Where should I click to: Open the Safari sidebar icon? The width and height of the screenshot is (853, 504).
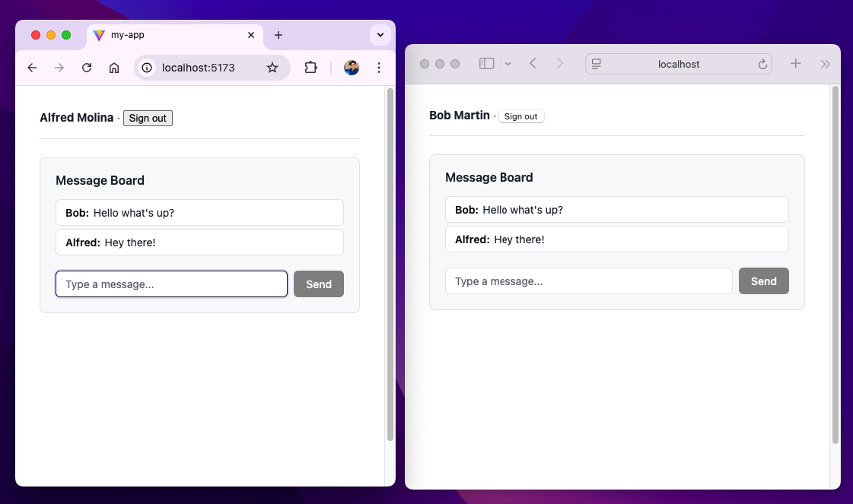coord(486,64)
